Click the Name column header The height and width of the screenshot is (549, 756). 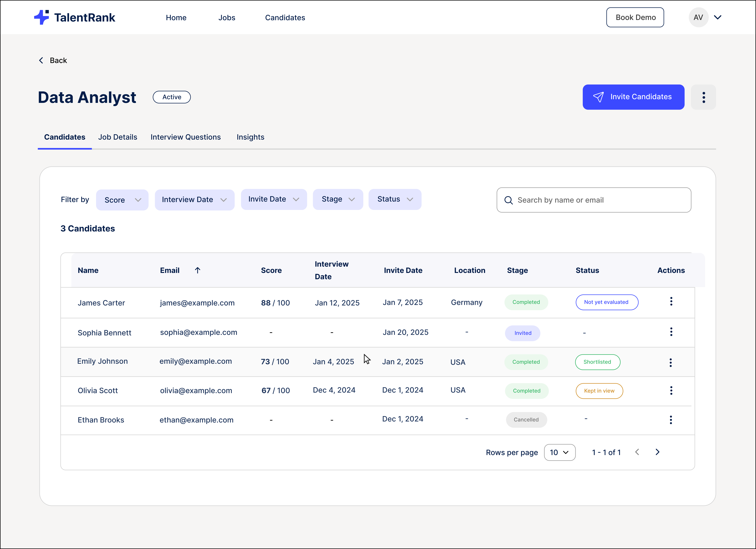coord(88,270)
